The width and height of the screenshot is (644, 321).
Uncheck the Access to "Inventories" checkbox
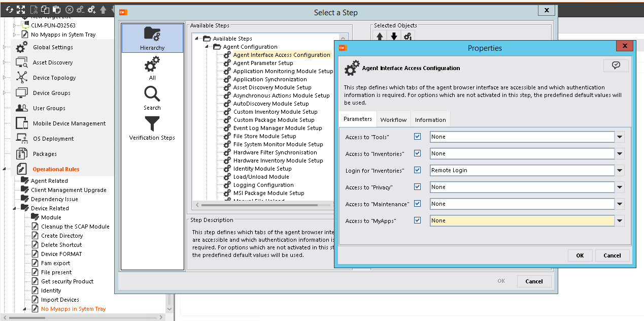click(x=418, y=153)
